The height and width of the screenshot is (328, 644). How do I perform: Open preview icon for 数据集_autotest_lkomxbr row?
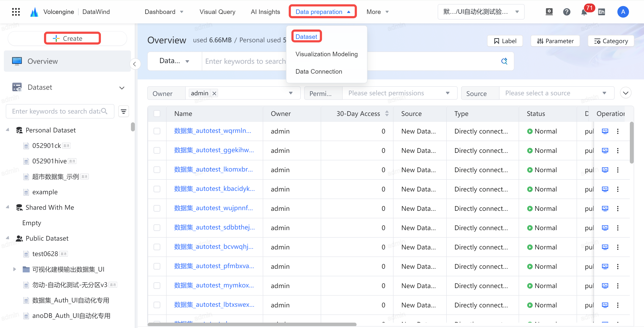[605, 170]
